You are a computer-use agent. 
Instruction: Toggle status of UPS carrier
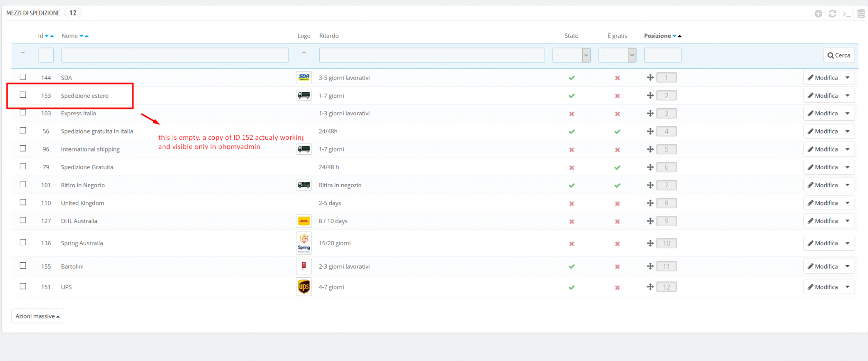click(x=571, y=287)
